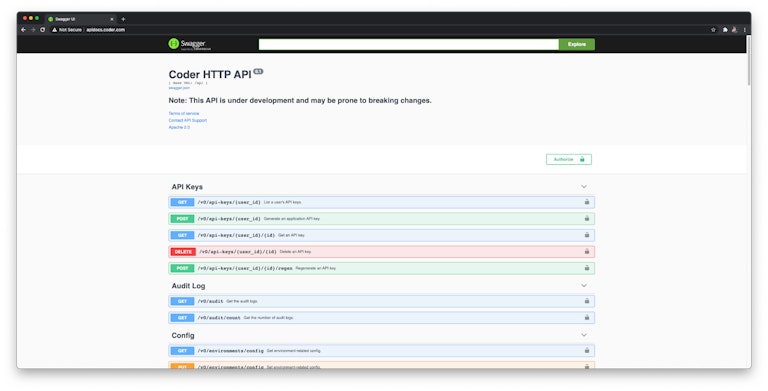Screen dimensions: 768x391
Task: Click 'Delete an API key' description
Action: [295, 251]
